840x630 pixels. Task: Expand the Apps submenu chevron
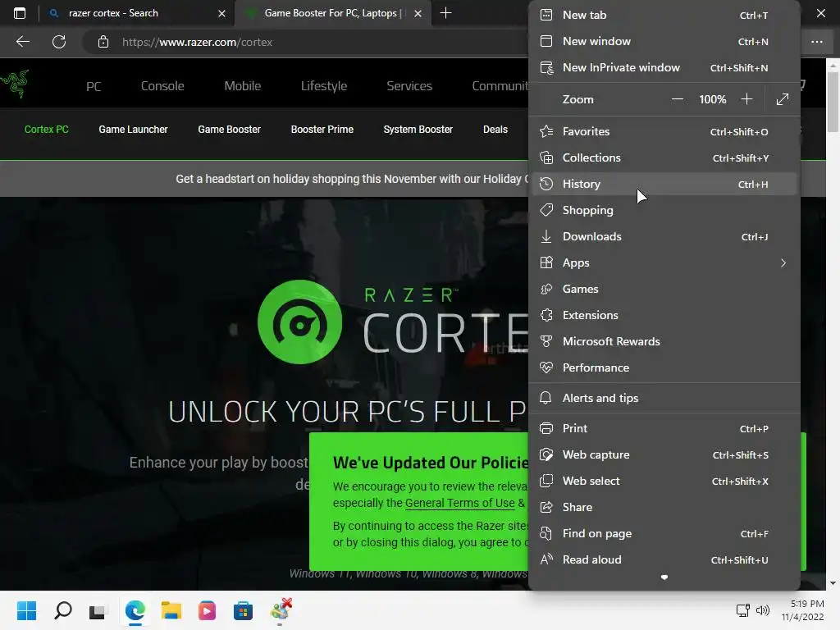coord(783,262)
